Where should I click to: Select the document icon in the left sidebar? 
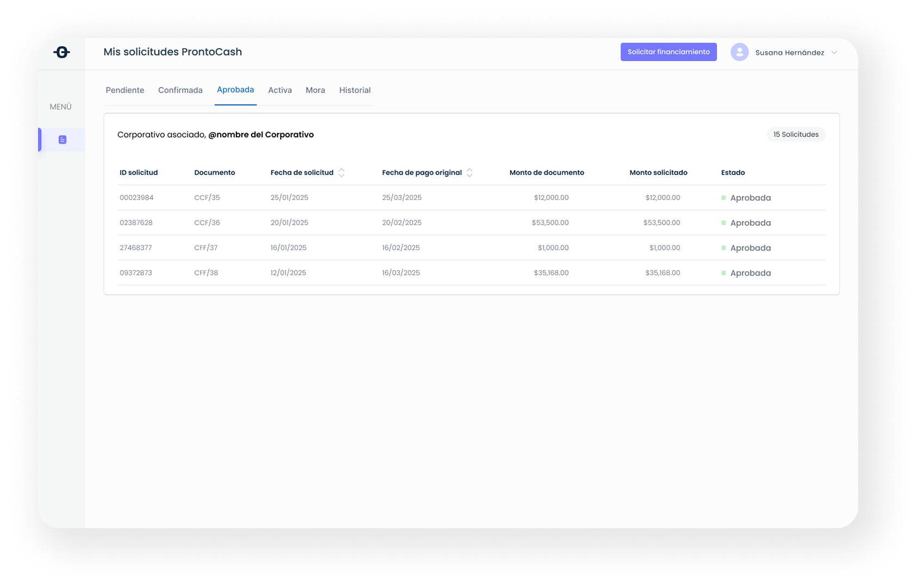pos(61,139)
